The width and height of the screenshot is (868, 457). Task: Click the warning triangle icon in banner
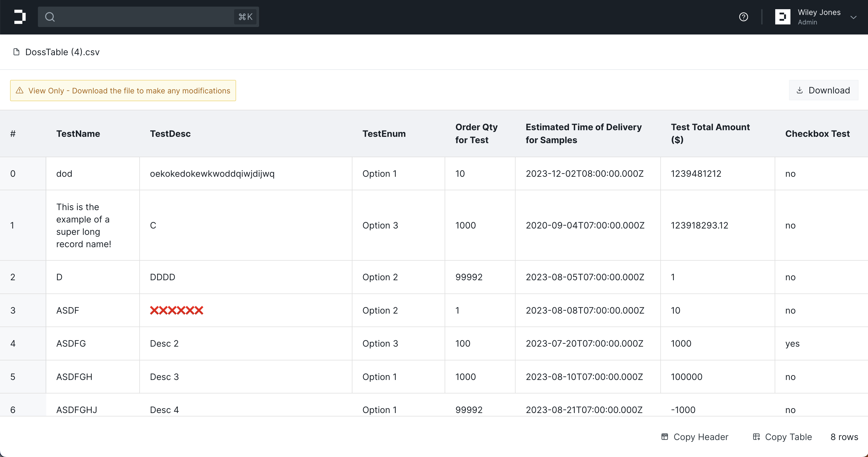(x=20, y=90)
